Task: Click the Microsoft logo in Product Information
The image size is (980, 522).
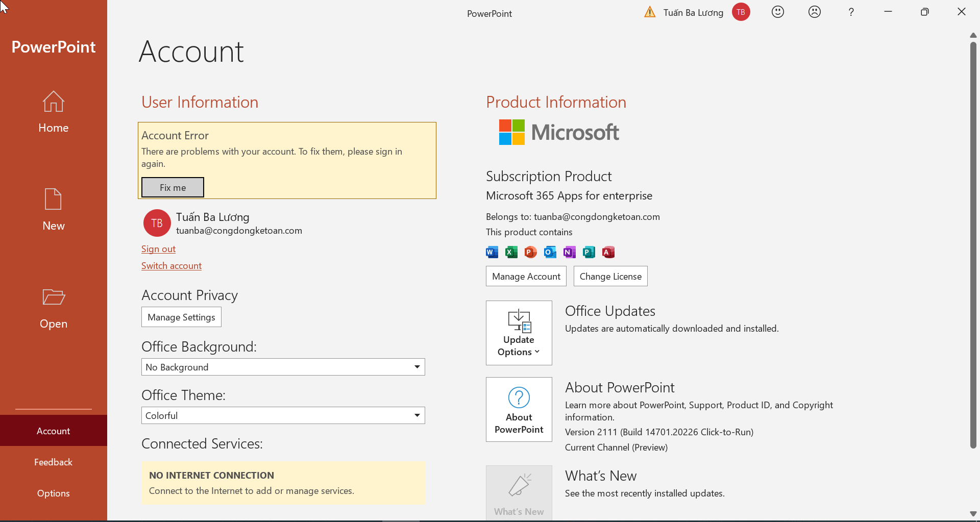Action: pos(559,132)
